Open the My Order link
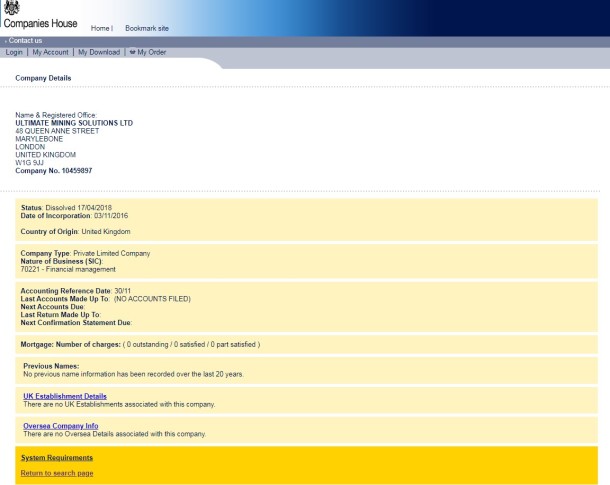610x485 pixels. click(x=152, y=52)
